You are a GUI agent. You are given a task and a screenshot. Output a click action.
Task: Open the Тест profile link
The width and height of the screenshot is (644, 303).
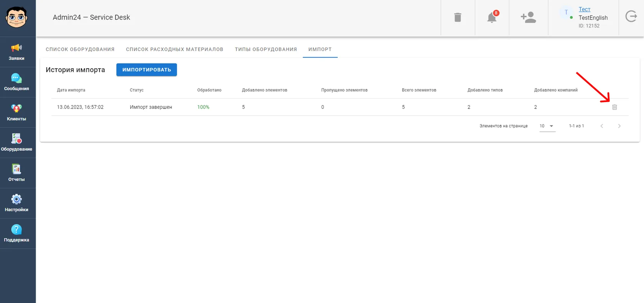(585, 9)
